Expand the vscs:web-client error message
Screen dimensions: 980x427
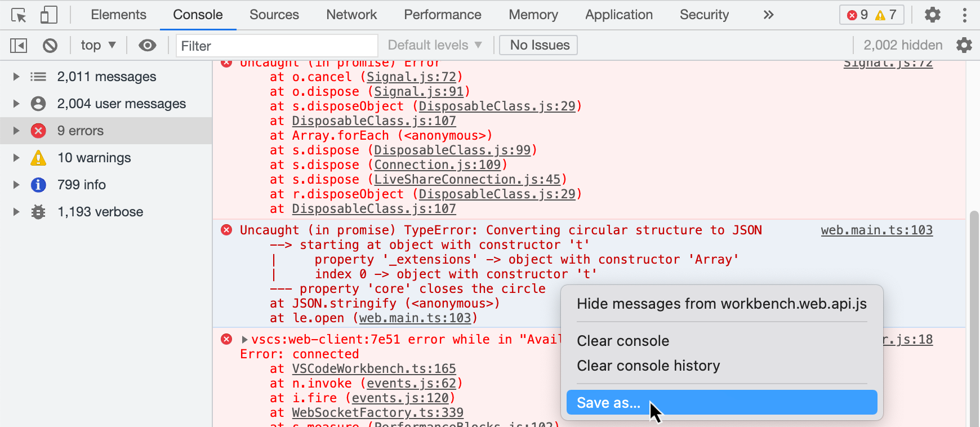244,340
